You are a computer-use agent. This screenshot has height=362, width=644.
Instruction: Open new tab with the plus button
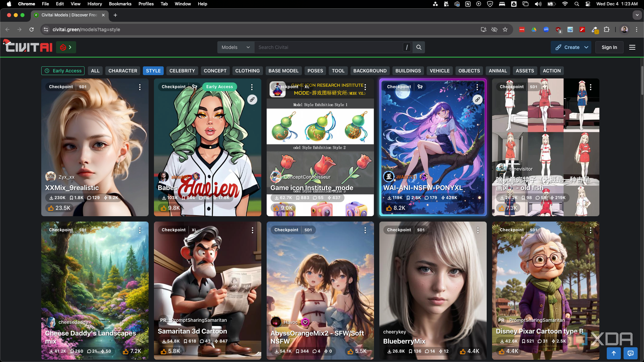115,15
